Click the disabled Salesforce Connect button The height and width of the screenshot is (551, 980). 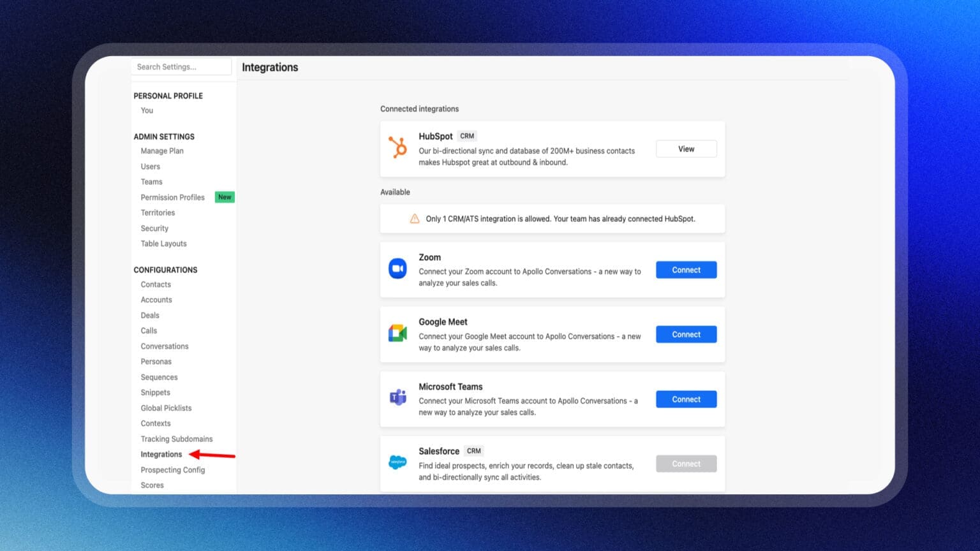coord(686,464)
